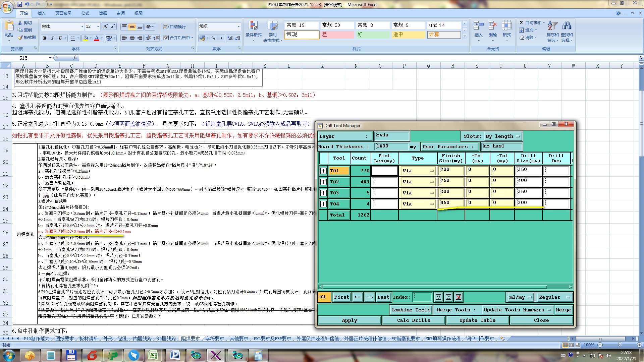Image resolution: width=644 pixels, height=362 pixels.
Task: Click the decrease decimal icon
Action: (238, 38)
